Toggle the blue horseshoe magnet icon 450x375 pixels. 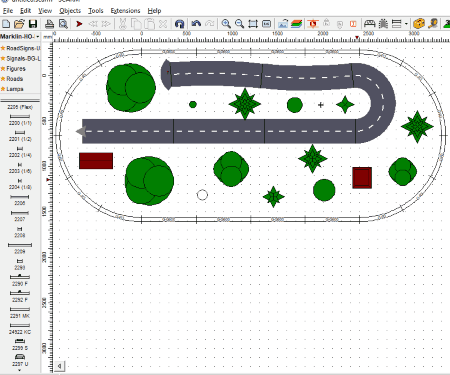[179, 24]
